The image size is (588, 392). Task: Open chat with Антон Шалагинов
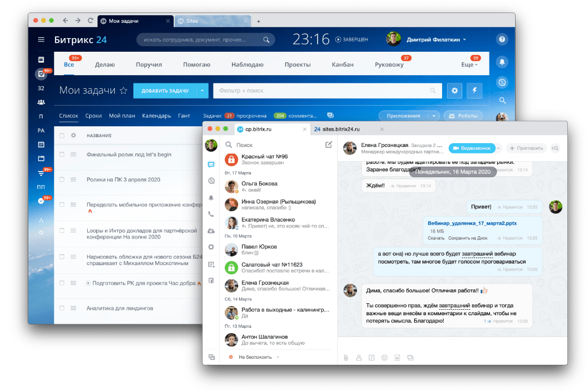tap(278, 340)
